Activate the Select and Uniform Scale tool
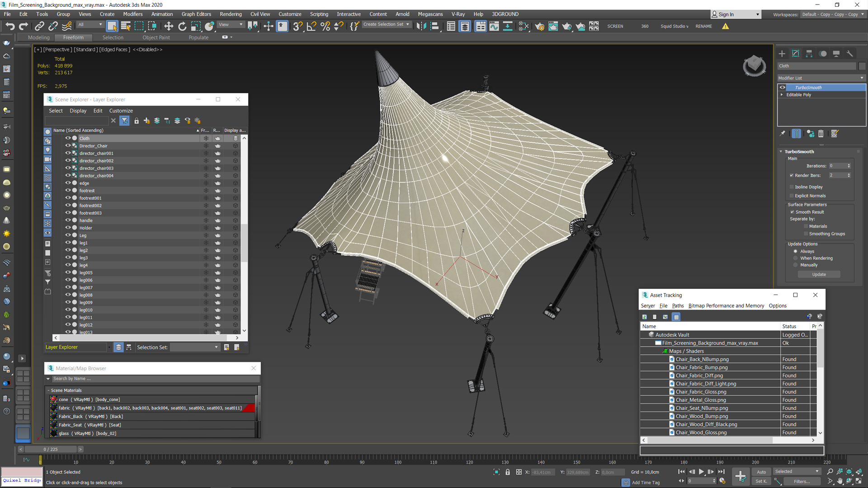Viewport: 868px width, 488px height. click(x=196, y=26)
